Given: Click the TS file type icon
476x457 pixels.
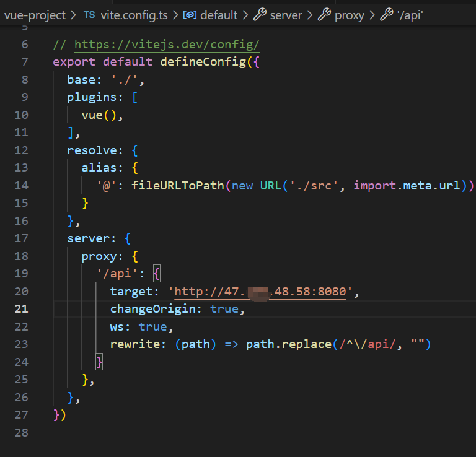Looking at the screenshot, I should [x=89, y=15].
